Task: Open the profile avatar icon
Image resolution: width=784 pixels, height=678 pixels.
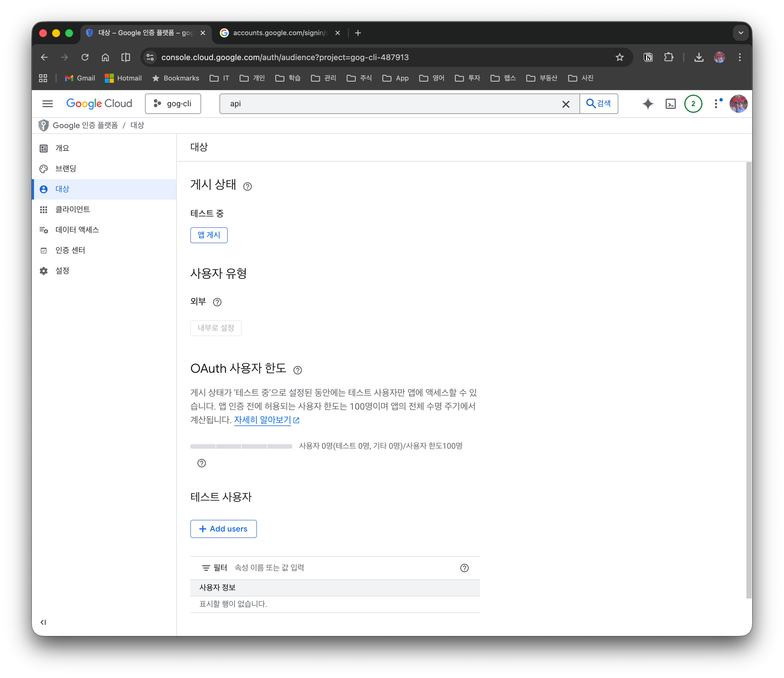Action: (x=739, y=104)
